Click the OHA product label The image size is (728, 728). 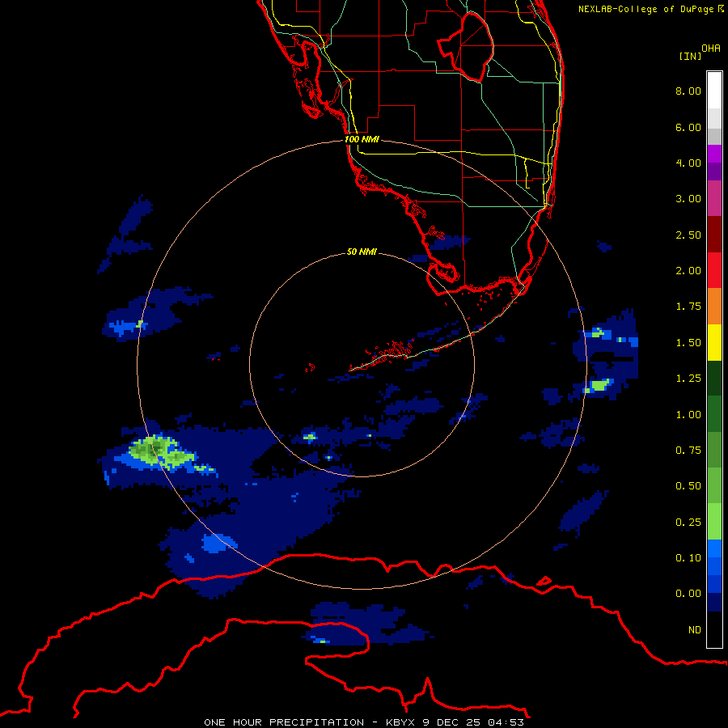click(x=711, y=49)
